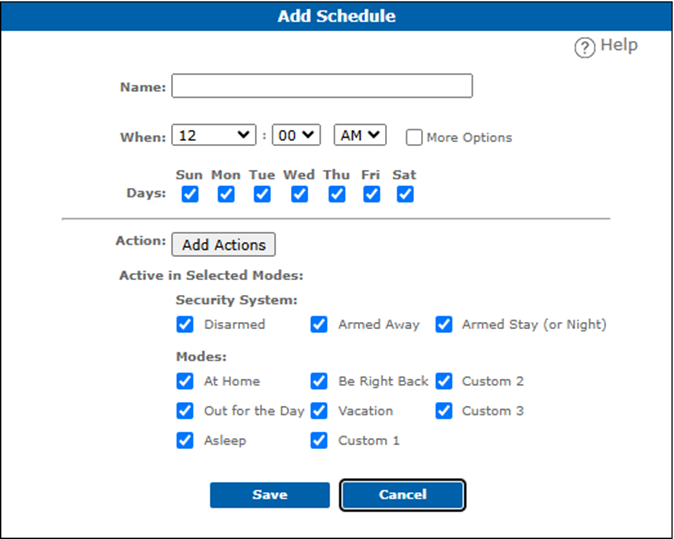Image resolution: width=674 pixels, height=539 pixels.
Task: Toggle the At Home mode checkbox
Action: tap(185, 381)
